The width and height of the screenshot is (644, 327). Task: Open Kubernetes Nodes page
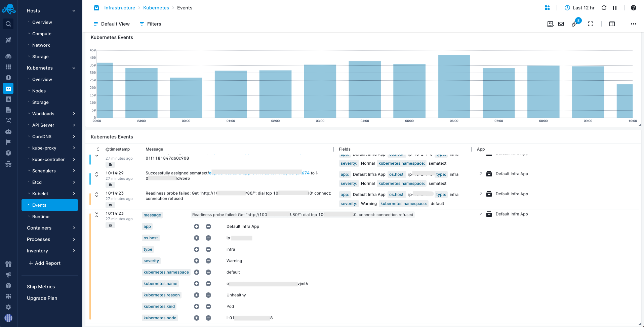tap(39, 91)
